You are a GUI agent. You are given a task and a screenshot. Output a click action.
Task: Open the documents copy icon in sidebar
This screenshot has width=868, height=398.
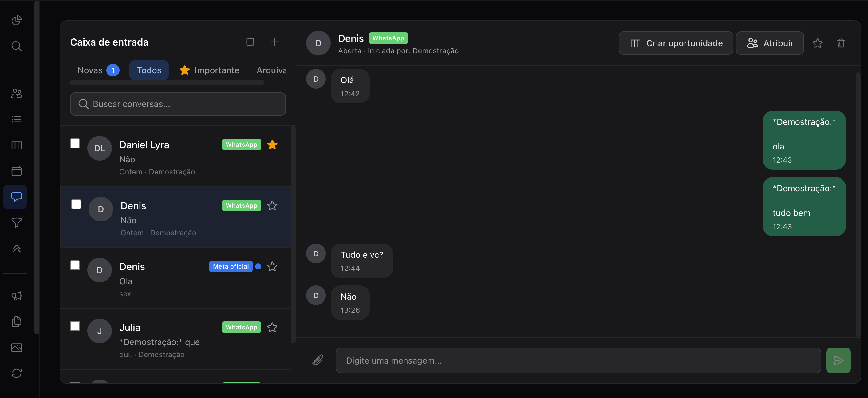pyautogui.click(x=16, y=322)
